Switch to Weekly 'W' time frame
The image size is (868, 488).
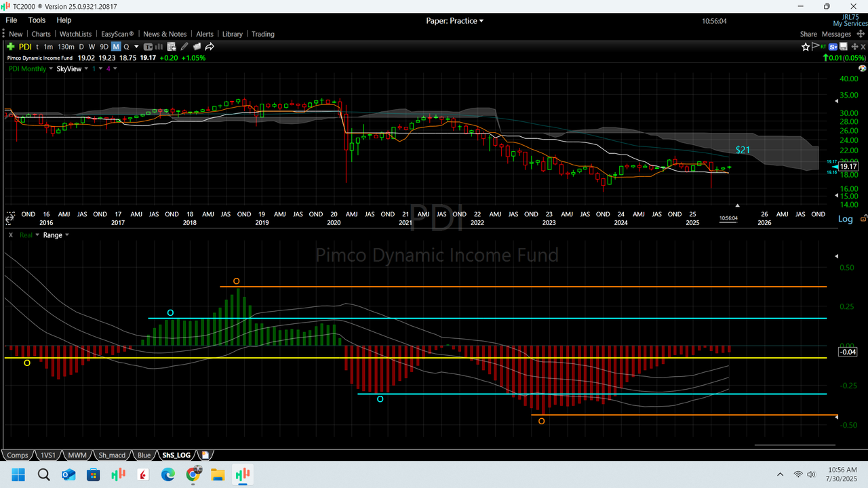tap(92, 47)
